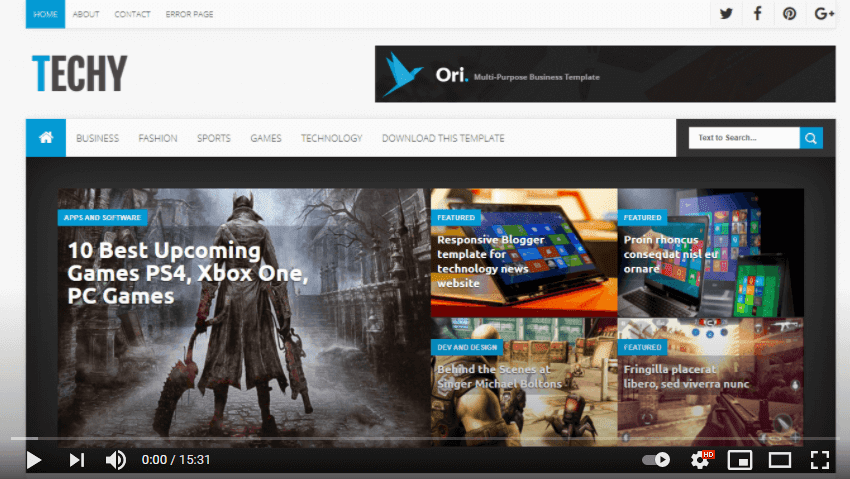Viewport: 850px width, 479px height.
Task: Click the Text to Search input field
Action: pyautogui.click(x=744, y=138)
